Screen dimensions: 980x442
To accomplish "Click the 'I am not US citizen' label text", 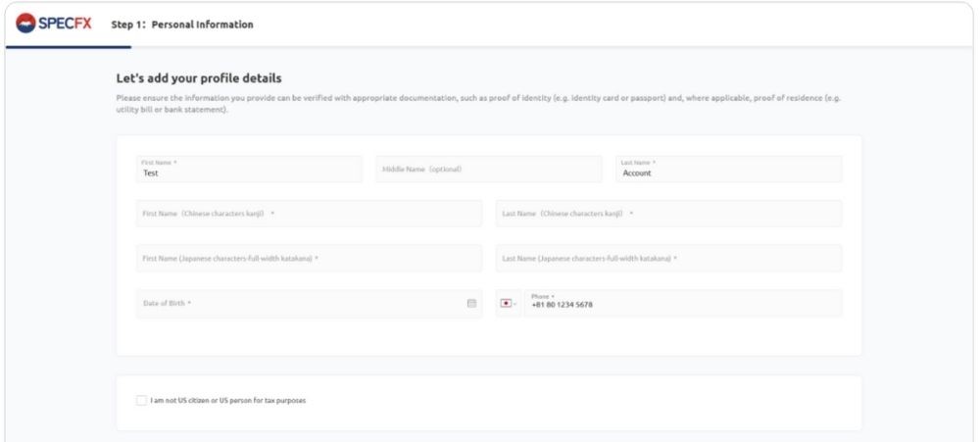I will coord(228,400).
